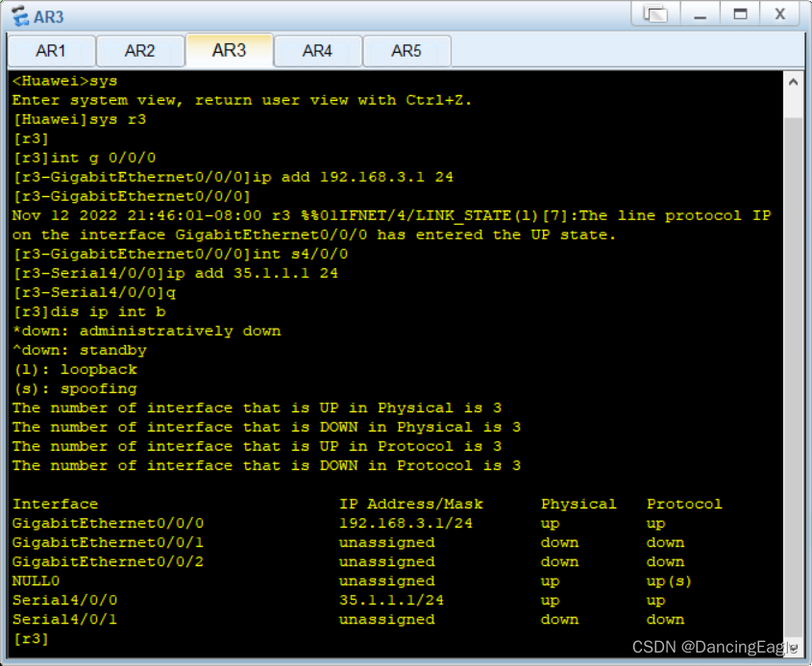Click the Serial4/0/0 interface name
Screen dimensions: 812x666
click(64, 600)
